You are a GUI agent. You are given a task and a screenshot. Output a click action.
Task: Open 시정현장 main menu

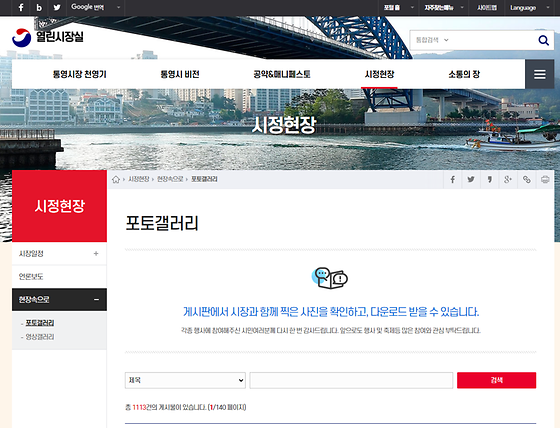tap(379, 74)
